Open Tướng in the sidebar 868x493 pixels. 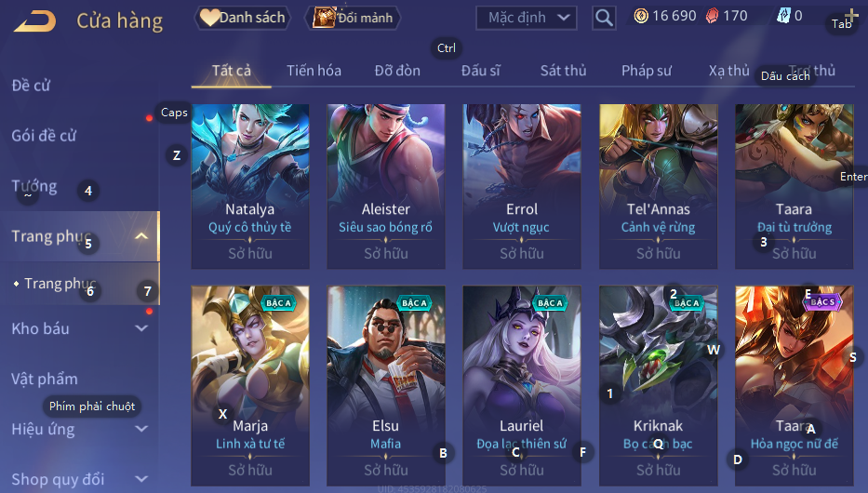34,186
